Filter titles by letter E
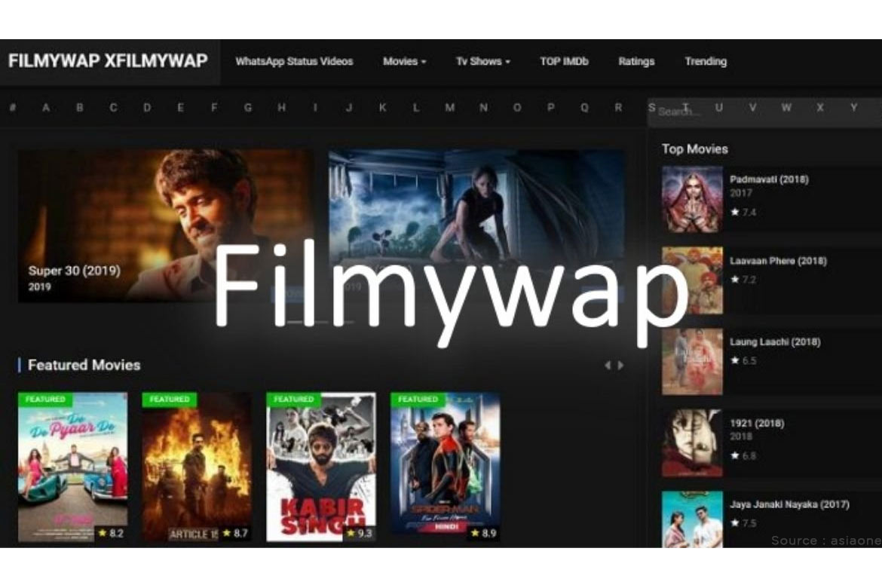The image size is (882, 588). pyautogui.click(x=180, y=108)
